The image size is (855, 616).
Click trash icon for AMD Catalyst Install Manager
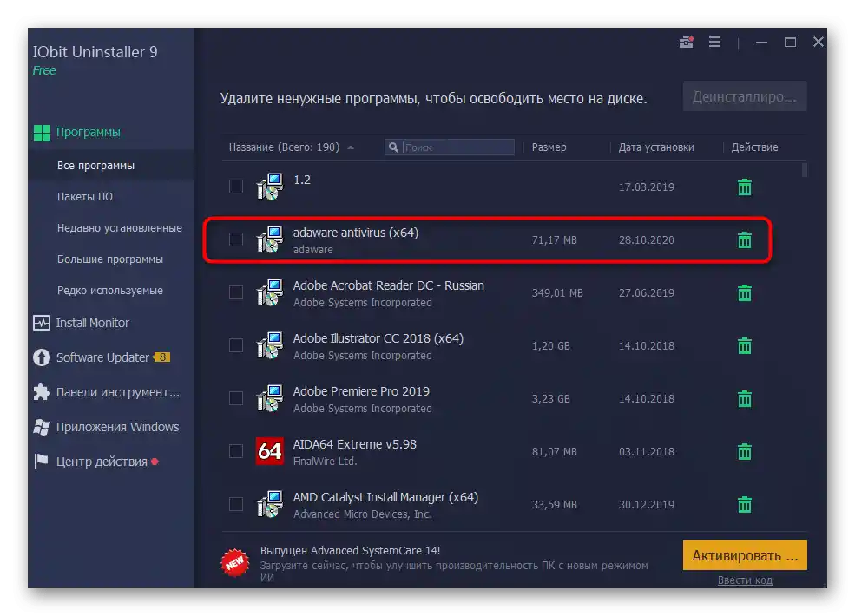tap(744, 504)
